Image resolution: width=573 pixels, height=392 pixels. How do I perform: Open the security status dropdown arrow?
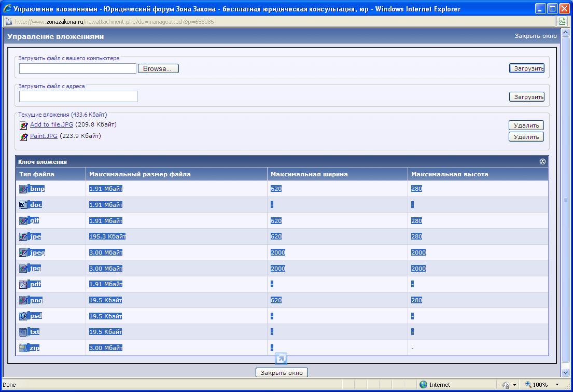[514, 385]
